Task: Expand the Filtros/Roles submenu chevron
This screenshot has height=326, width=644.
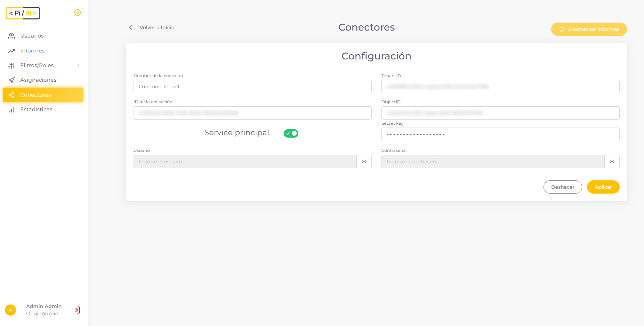Action: (x=79, y=65)
